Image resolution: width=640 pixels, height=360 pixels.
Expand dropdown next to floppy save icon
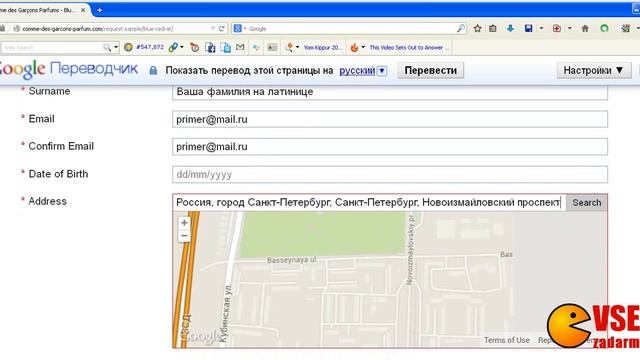coord(541,28)
